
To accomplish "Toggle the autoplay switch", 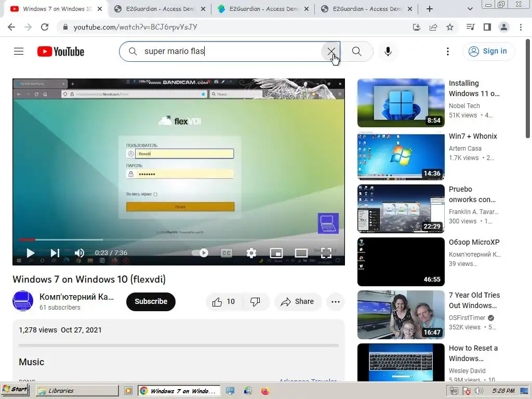I will 200,253.
